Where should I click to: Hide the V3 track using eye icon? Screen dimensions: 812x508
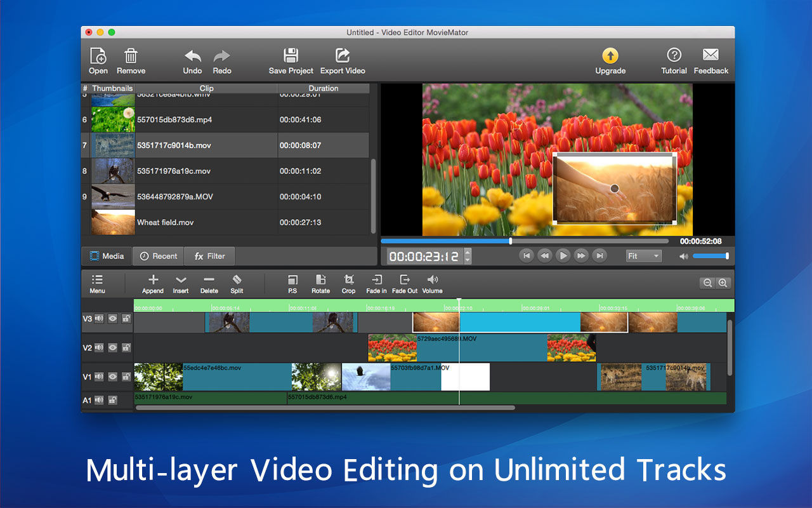[x=112, y=319]
